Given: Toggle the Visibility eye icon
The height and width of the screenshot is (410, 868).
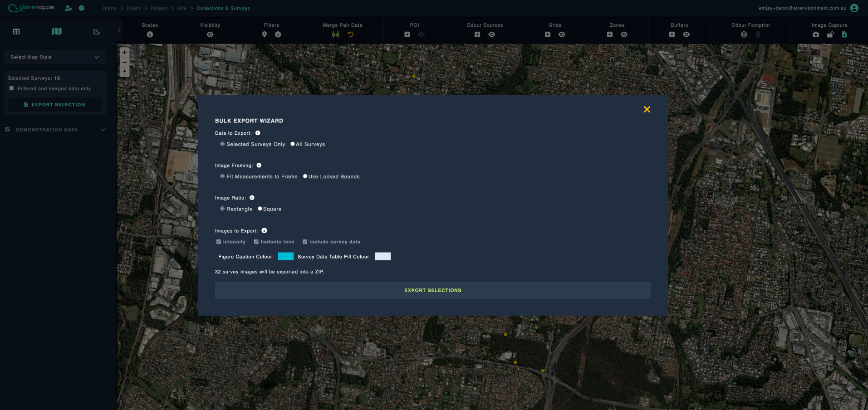Looking at the screenshot, I should (x=210, y=34).
